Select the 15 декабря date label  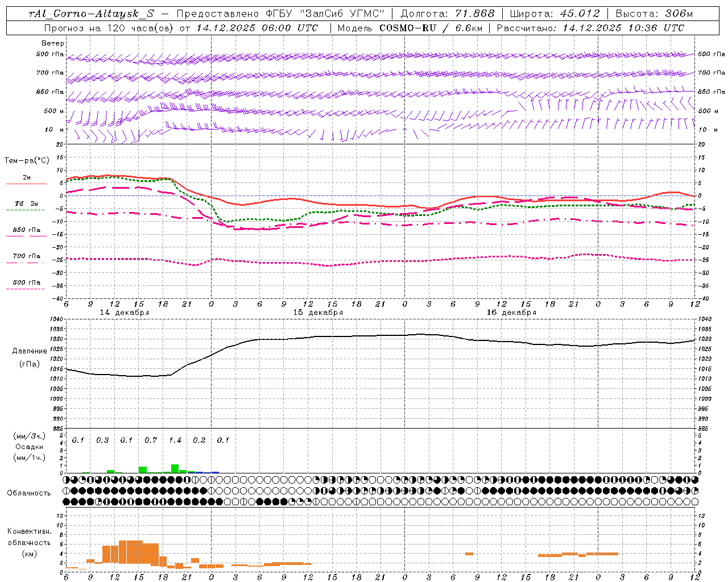pyautogui.click(x=318, y=313)
